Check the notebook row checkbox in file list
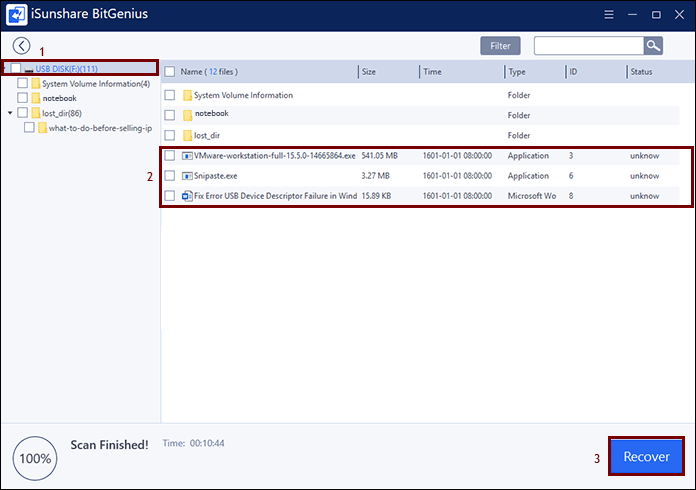The width and height of the screenshot is (696, 490). click(170, 115)
